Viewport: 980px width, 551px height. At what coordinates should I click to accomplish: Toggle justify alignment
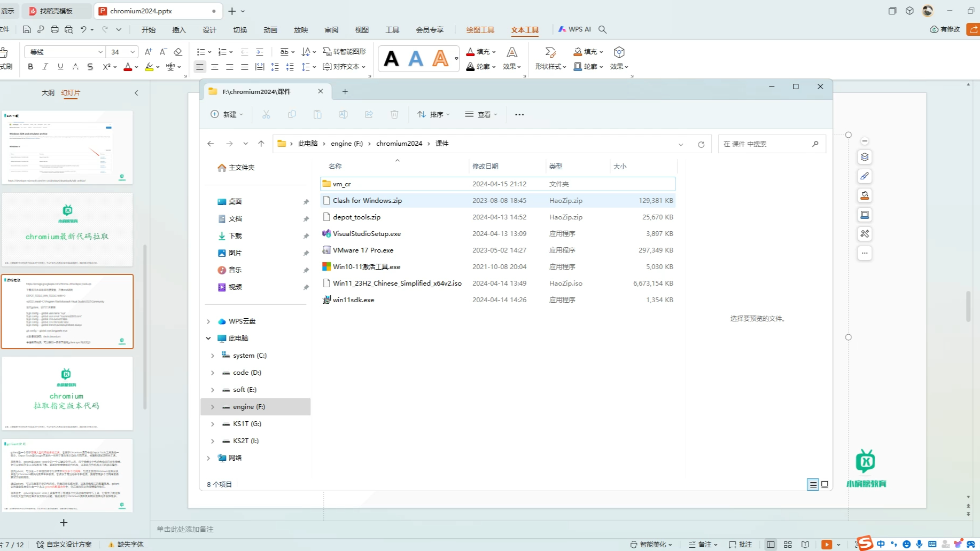click(x=244, y=67)
